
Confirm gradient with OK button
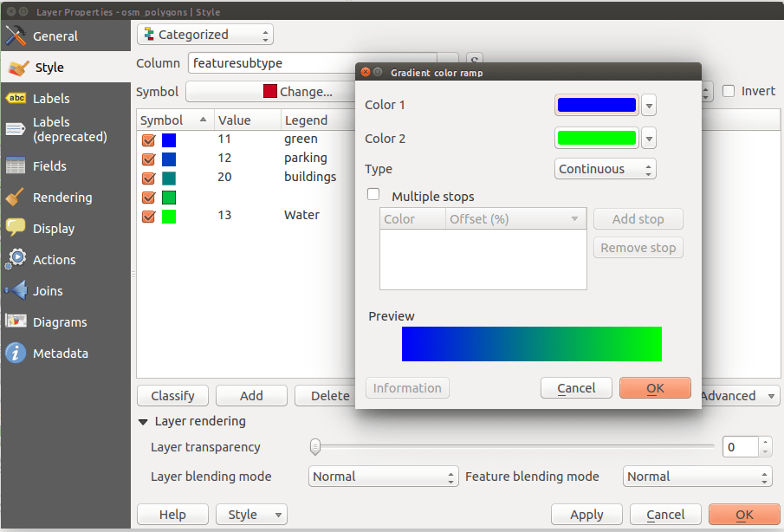tap(655, 387)
